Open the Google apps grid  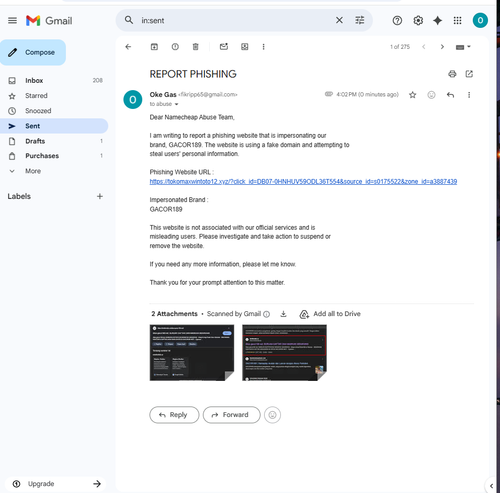click(457, 21)
